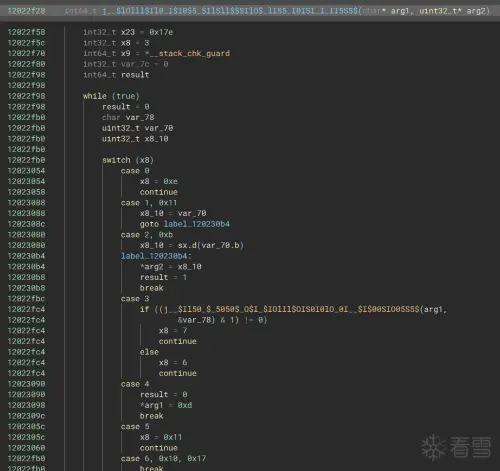Image resolution: width=500 pixels, height=471 pixels.
Task: Click the 'case 1, 0x11' label
Action: pyautogui.click(x=149, y=203)
